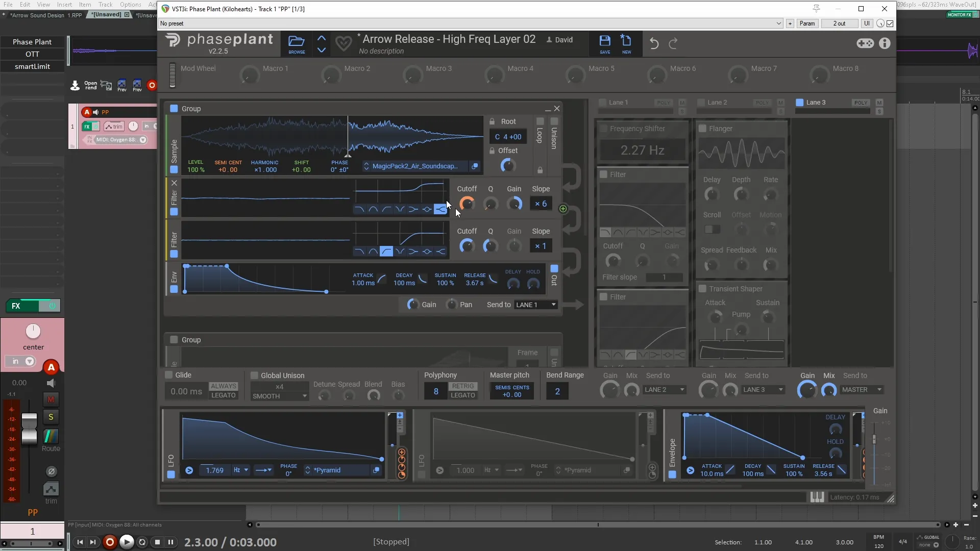The width and height of the screenshot is (980, 551).
Task: Enable the Flanger effect checkbox
Action: point(702,128)
